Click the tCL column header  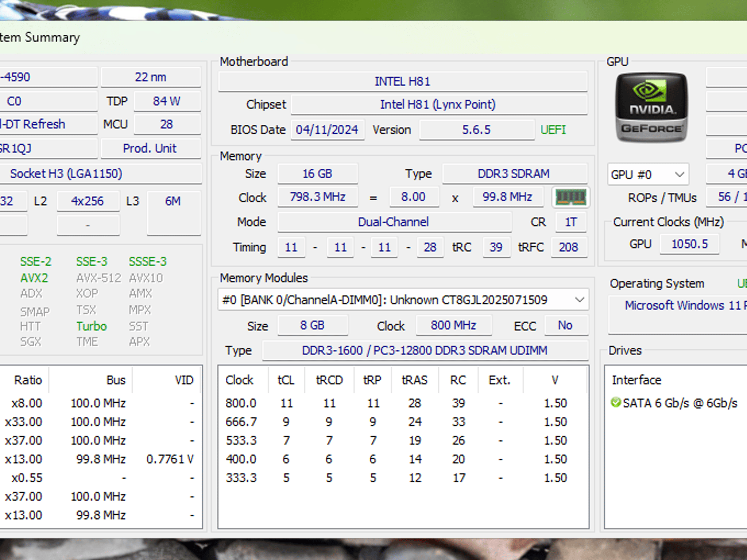[286, 380]
